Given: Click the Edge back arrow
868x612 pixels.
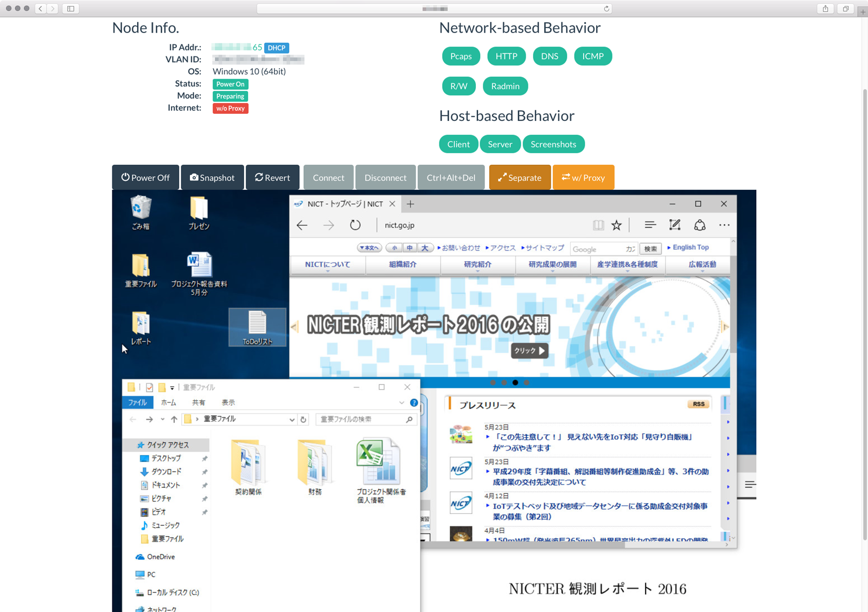Looking at the screenshot, I should 302,225.
